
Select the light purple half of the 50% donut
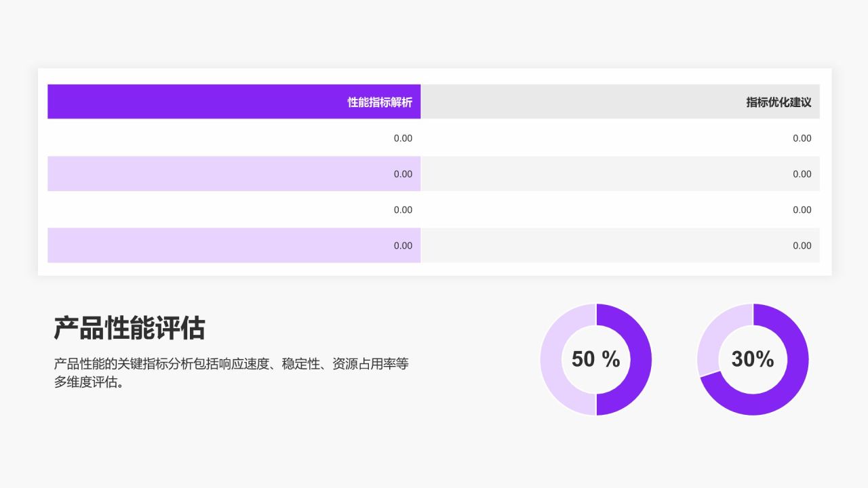click(551, 359)
